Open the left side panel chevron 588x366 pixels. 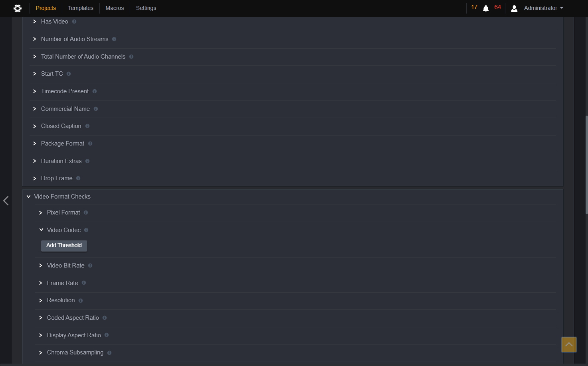click(x=6, y=201)
